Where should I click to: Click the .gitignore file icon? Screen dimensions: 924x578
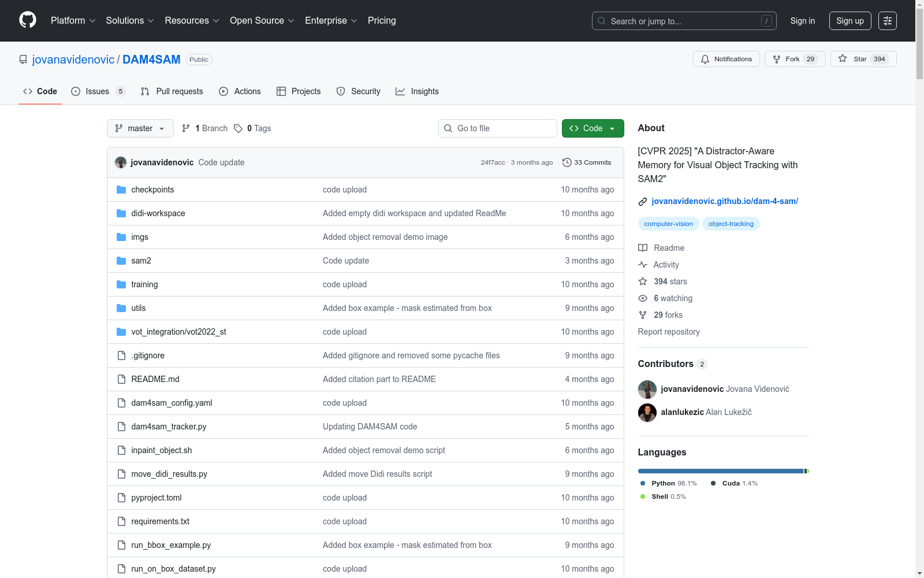coord(121,355)
